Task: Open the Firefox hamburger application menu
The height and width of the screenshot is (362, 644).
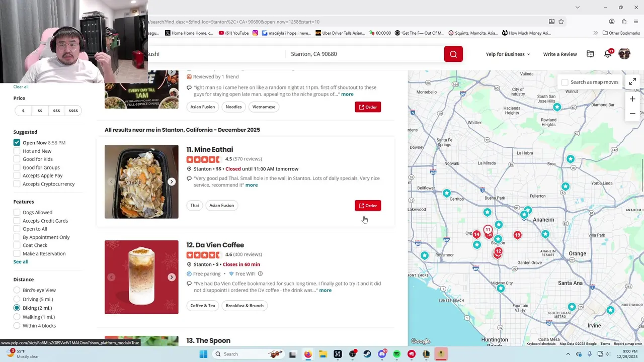Action: click(636, 22)
